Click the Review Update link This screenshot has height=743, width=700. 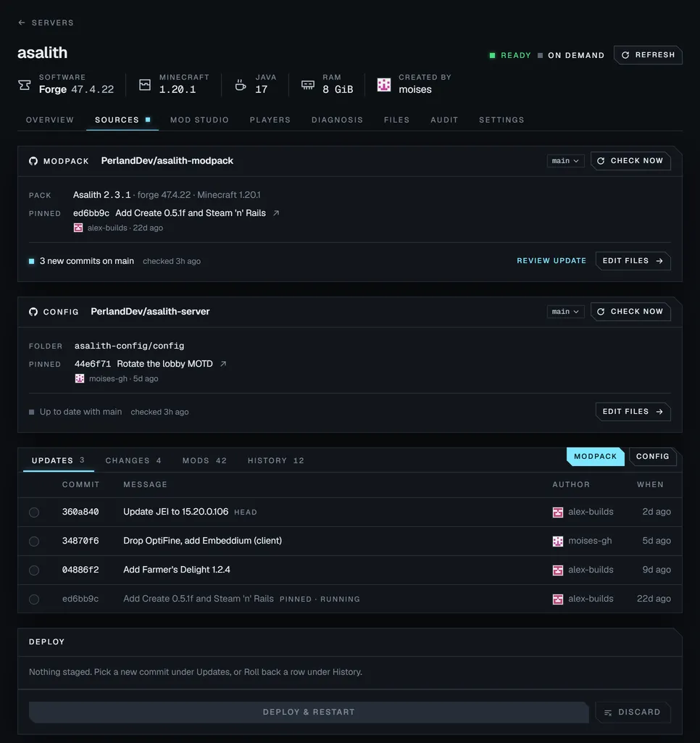[x=551, y=261]
